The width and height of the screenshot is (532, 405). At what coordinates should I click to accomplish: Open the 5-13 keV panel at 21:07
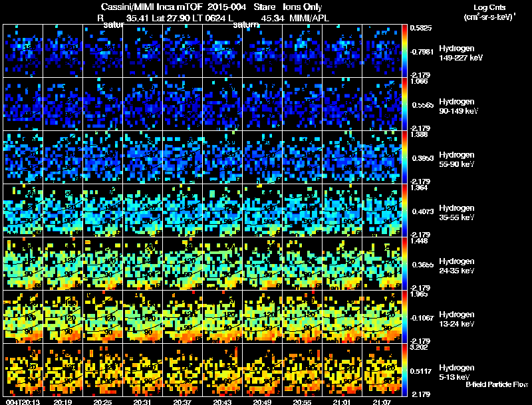tap(382, 370)
